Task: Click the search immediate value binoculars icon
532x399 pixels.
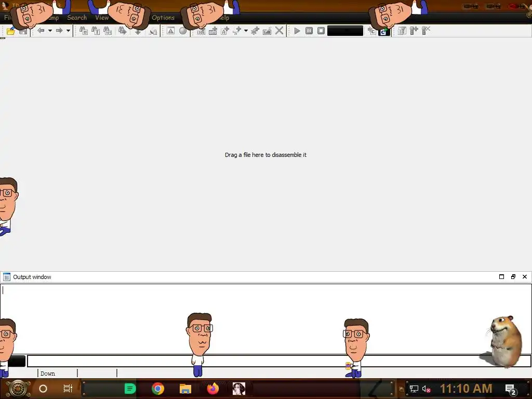Action: (x=84, y=31)
